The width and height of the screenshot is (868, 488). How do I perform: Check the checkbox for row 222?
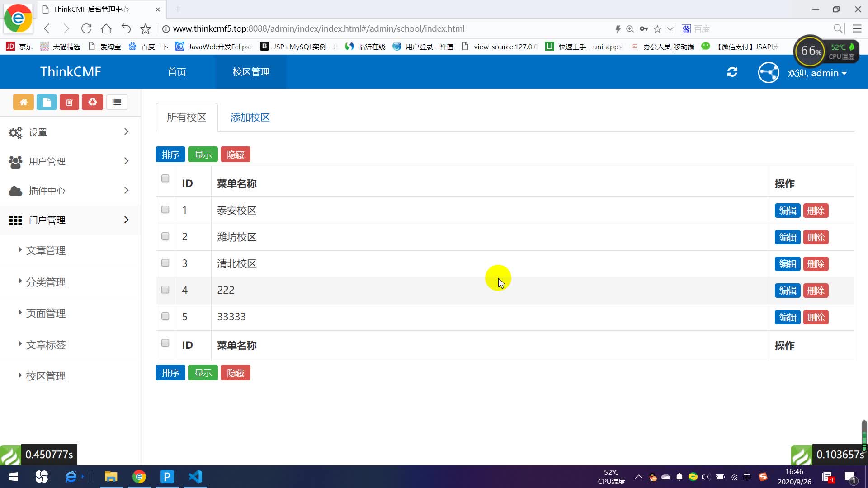click(165, 290)
